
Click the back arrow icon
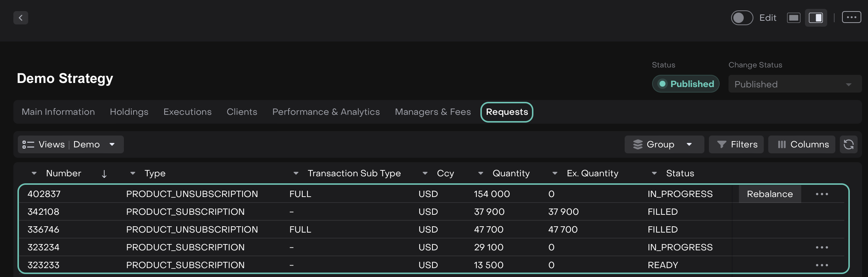[x=21, y=18]
